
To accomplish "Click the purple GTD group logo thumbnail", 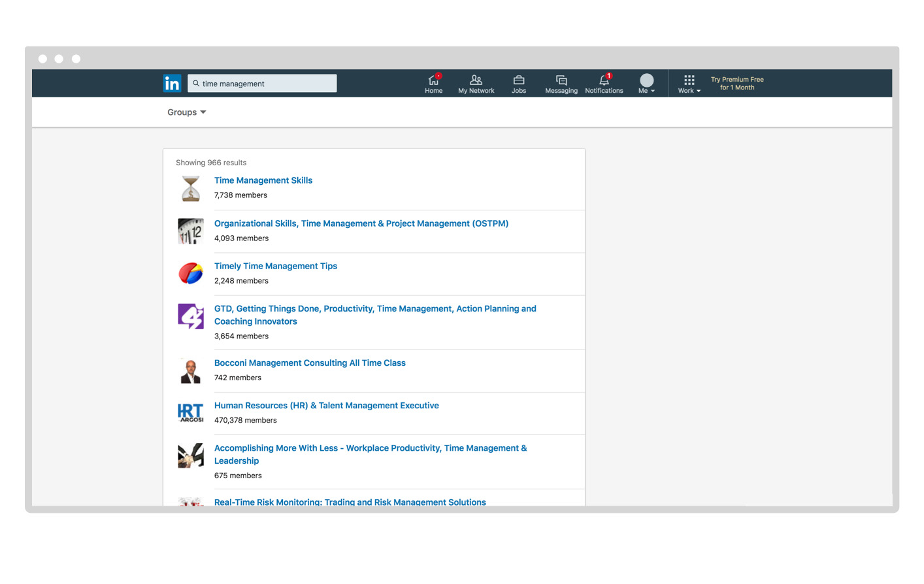I will tap(191, 316).
